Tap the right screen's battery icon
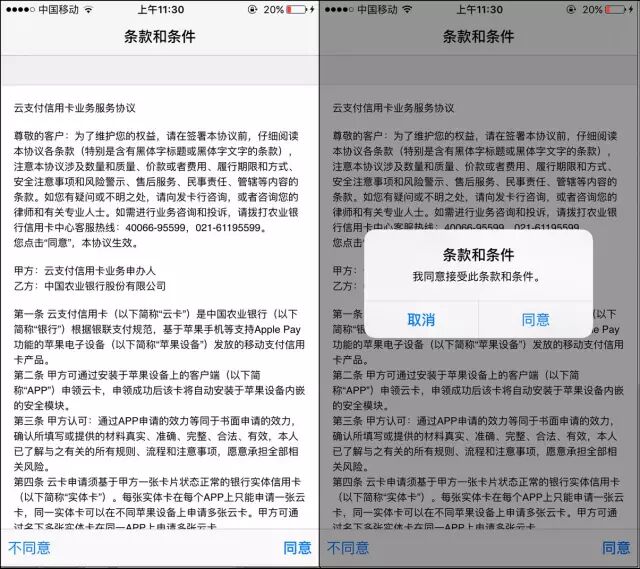Image resolution: width=640 pixels, height=569 pixels. coord(616,9)
